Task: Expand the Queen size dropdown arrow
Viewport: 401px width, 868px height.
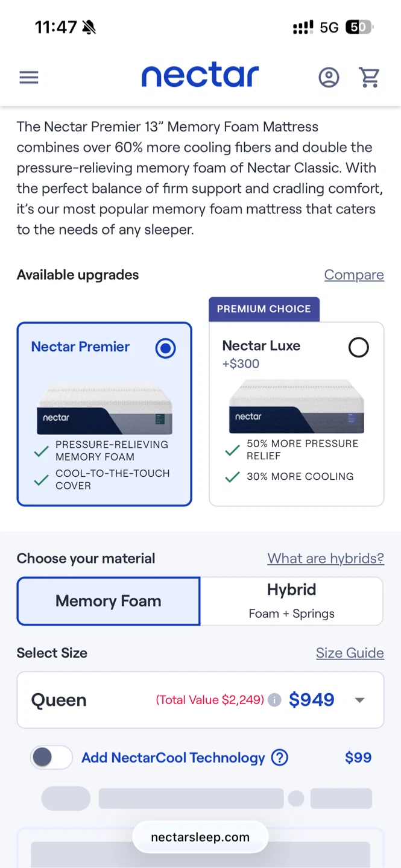Action: 360,700
